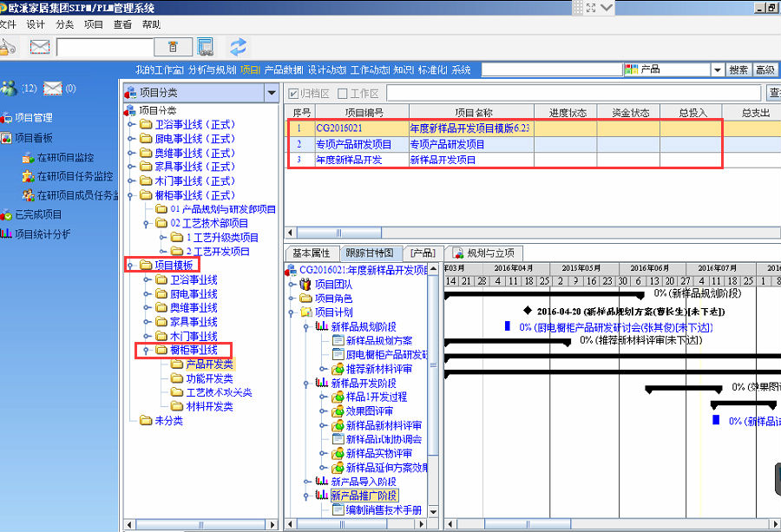Switch to the 基本属性 tab

[x=312, y=253]
